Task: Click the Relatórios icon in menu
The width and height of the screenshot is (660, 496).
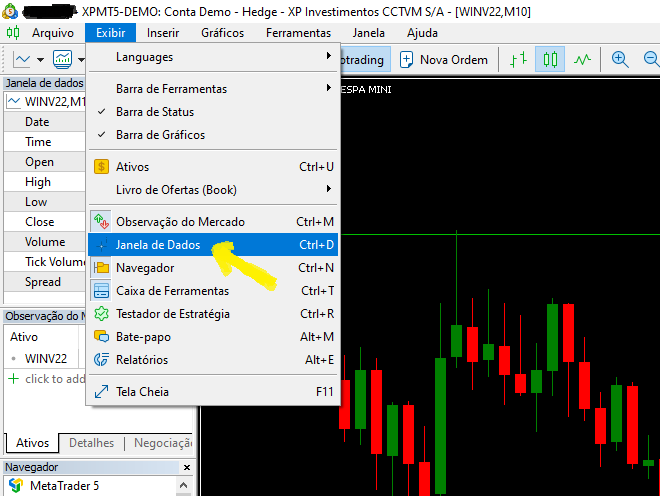Action: (x=101, y=360)
